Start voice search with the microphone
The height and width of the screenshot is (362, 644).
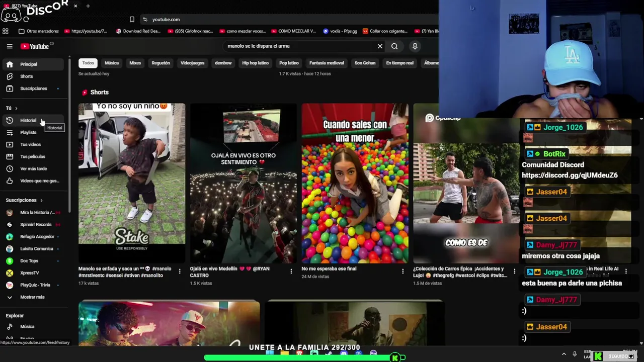tap(415, 46)
